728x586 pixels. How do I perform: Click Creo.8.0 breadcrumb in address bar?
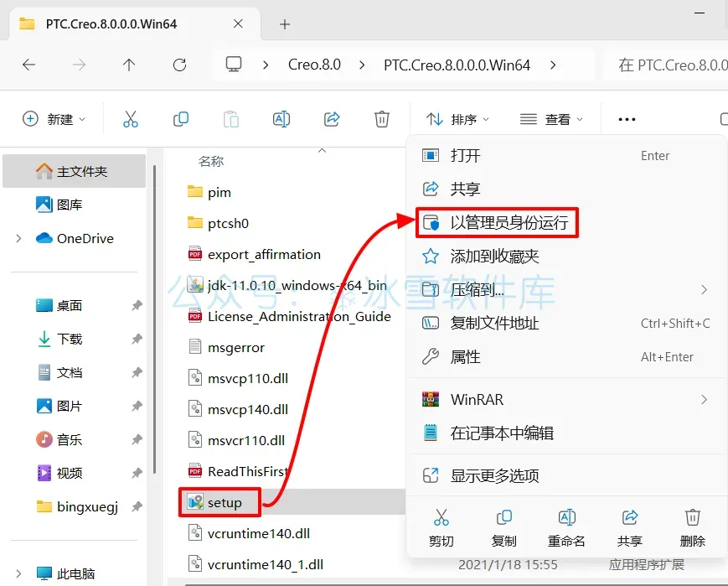(x=314, y=65)
